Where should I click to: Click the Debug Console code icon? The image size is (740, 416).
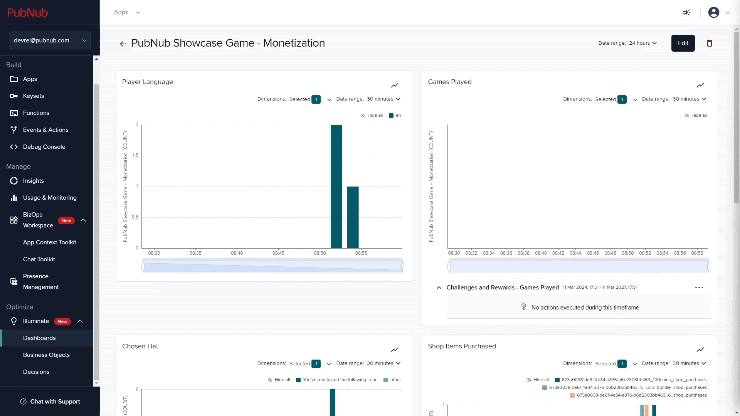coord(14,147)
